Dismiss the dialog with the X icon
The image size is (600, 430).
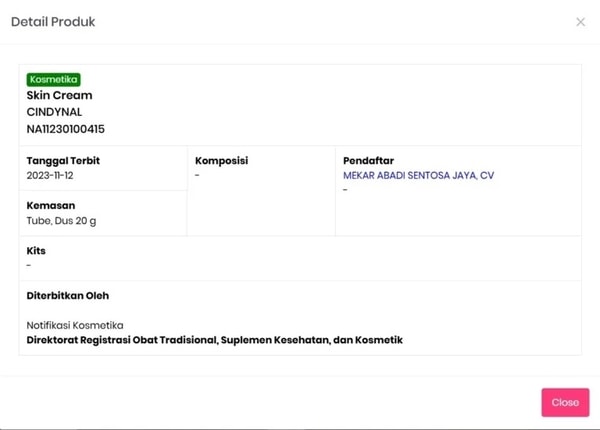coord(580,21)
